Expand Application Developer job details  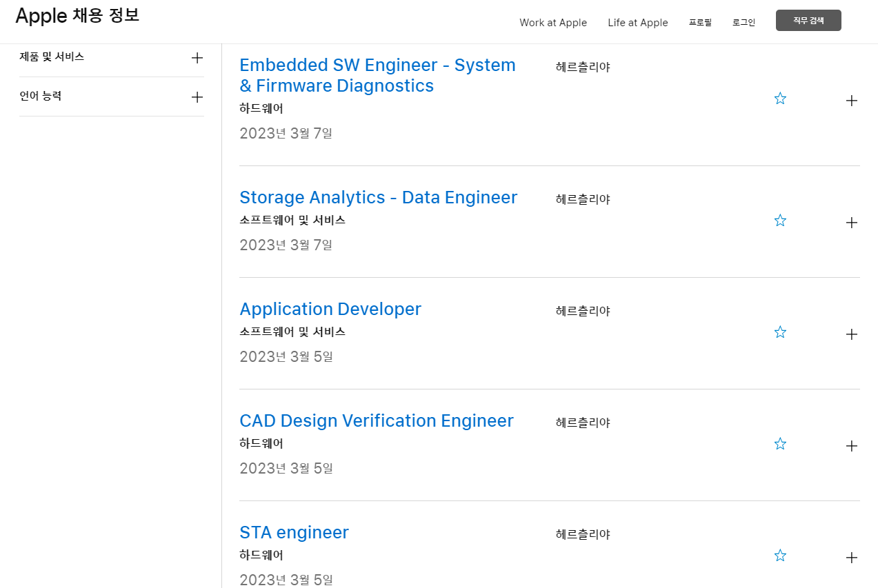click(852, 334)
